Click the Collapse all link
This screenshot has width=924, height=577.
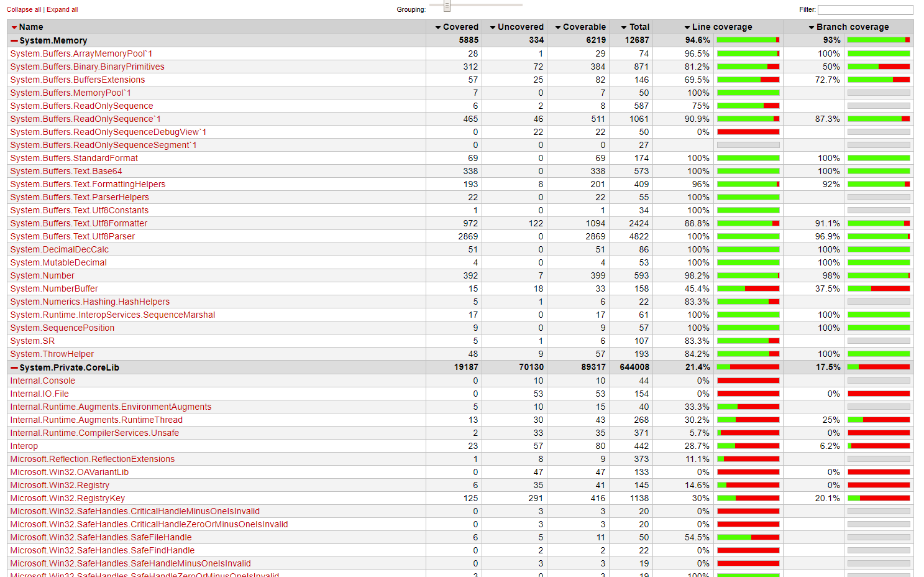click(25, 9)
